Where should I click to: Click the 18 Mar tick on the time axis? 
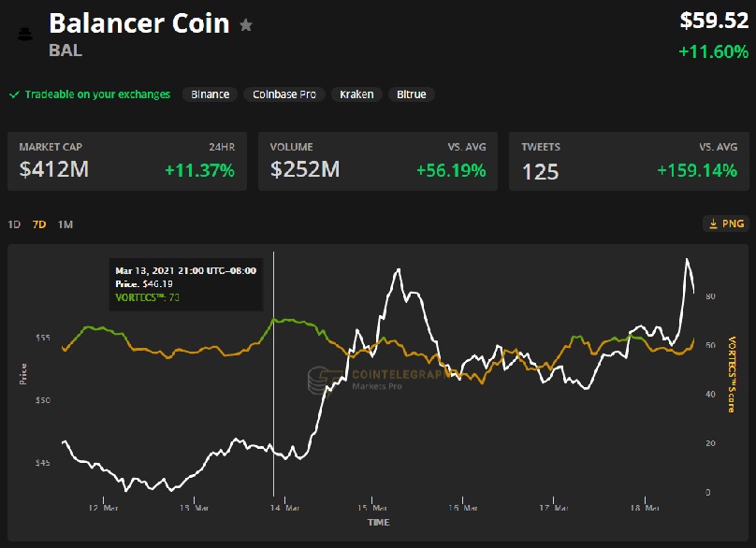tap(645, 508)
